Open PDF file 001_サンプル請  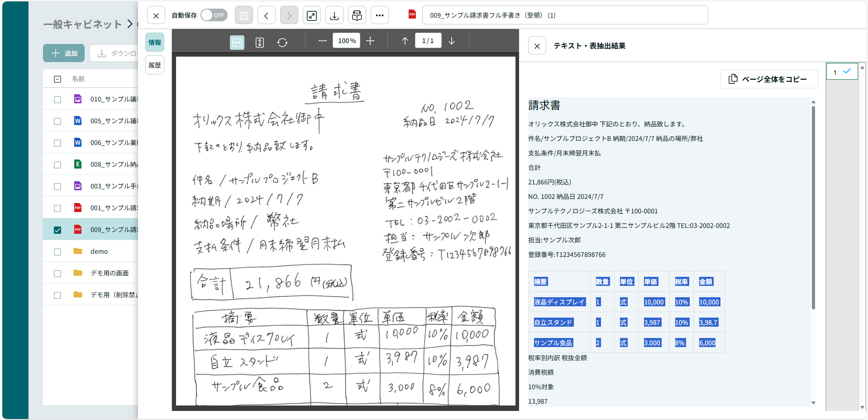(114, 208)
